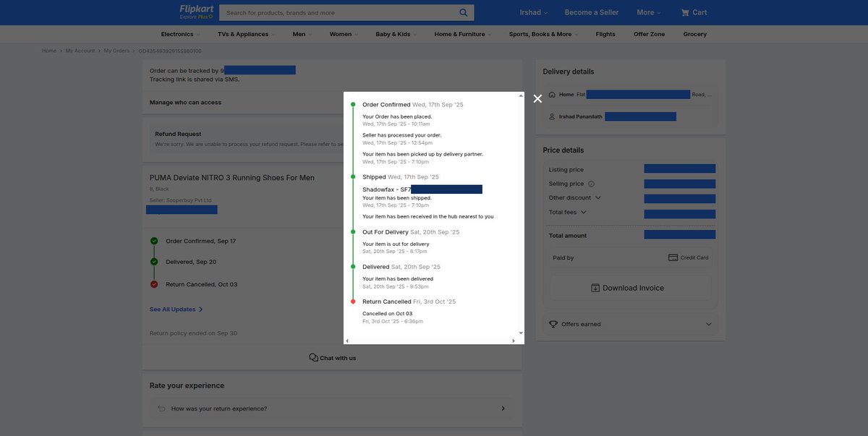
Task: Click the Shipped heading in popup
Action: pos(374,177)
